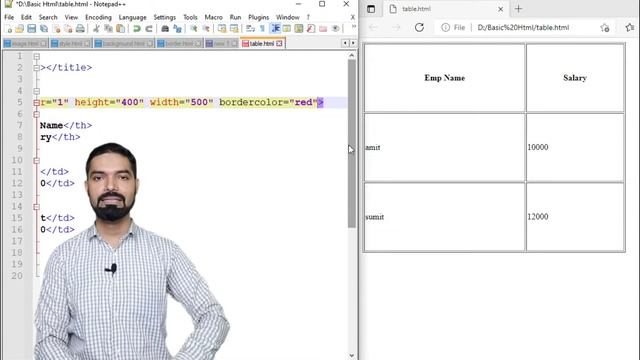The image size is (640, 360).
Task: Copy the selected text
Action: click(108, 29)
